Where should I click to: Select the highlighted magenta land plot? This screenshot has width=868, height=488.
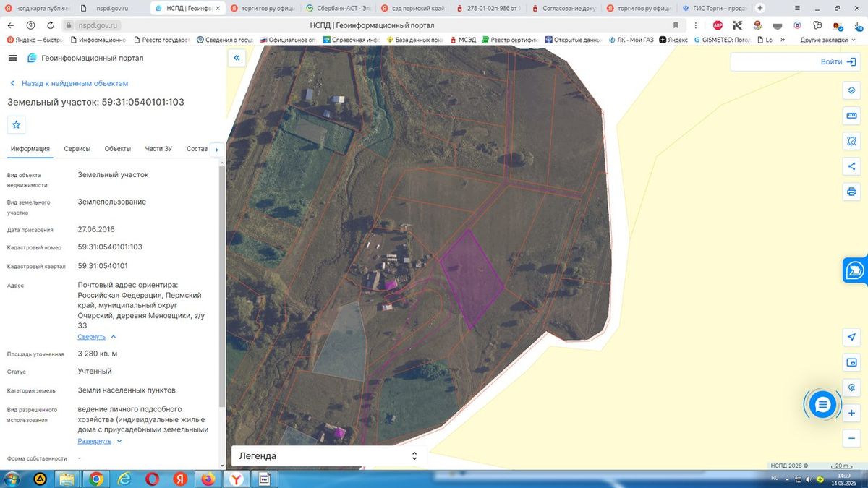tap(472, 279)
